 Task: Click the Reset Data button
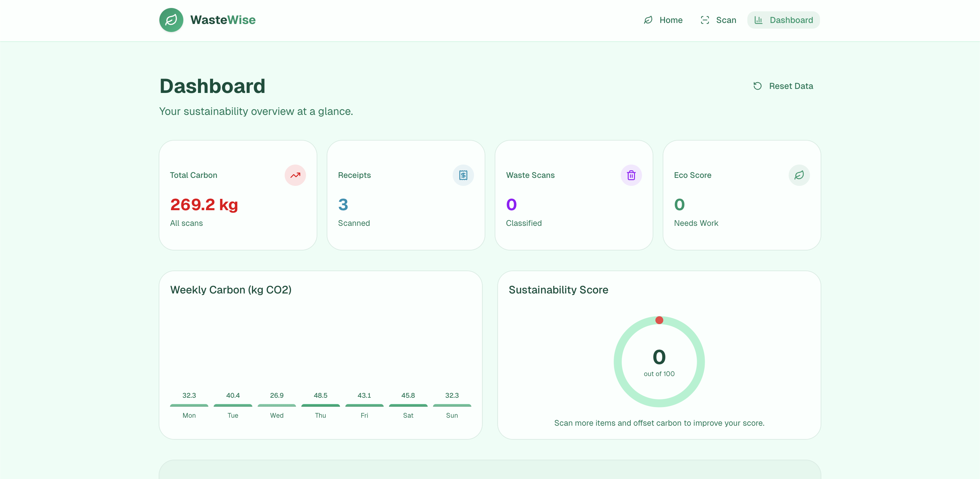783,86
